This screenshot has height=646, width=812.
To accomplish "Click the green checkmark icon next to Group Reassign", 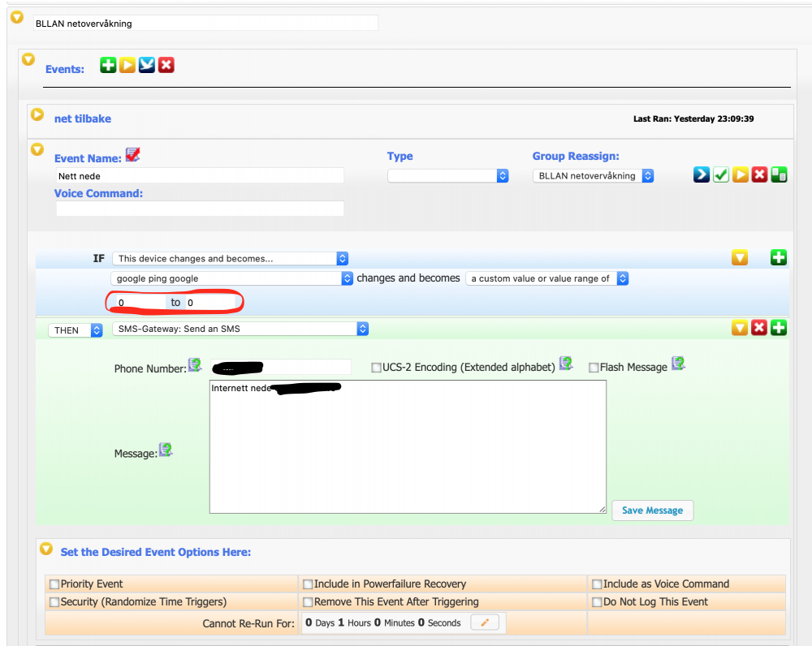I will (x=721, y=174).
